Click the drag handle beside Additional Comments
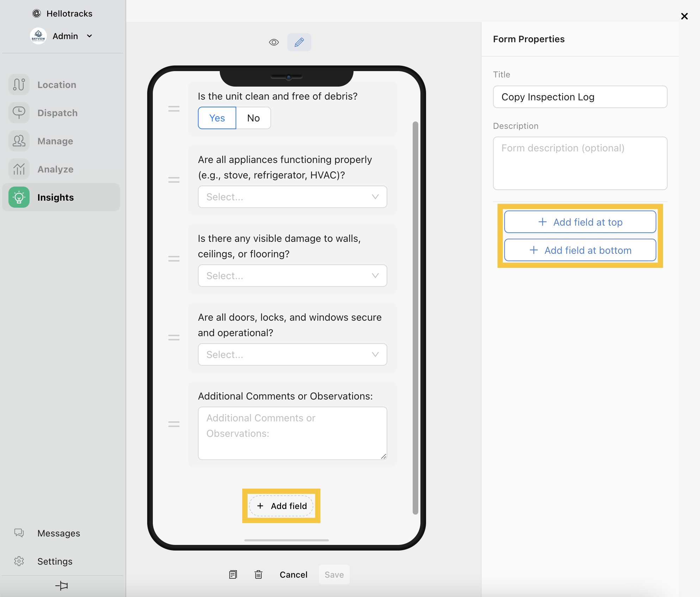 click(x=174, y=424)
